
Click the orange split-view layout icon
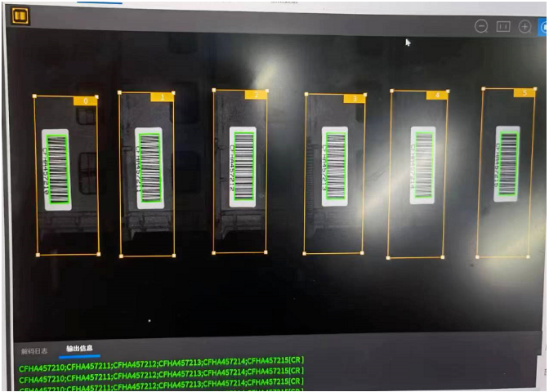[x=20, y=16]
